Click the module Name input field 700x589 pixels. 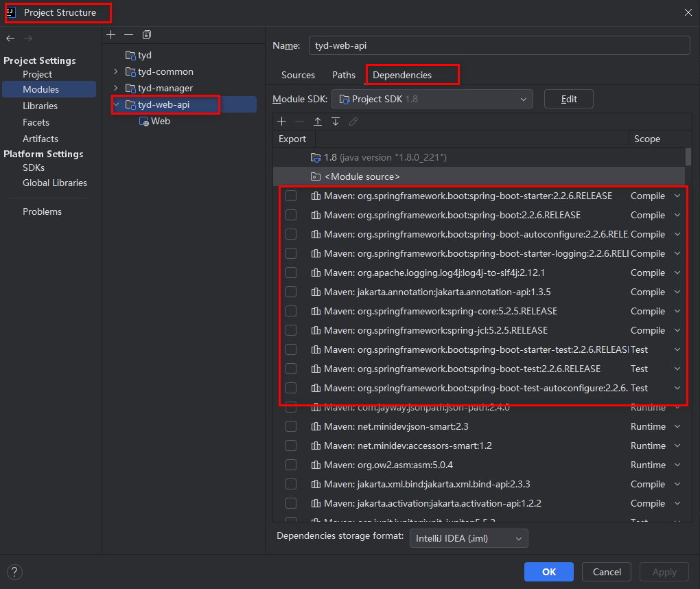[499, 45]
